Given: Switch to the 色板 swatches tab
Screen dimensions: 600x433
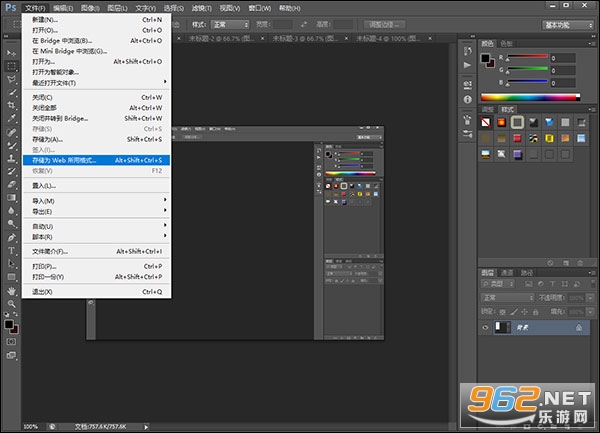Looking at the screenshot, I should click(x=506, y=44).
